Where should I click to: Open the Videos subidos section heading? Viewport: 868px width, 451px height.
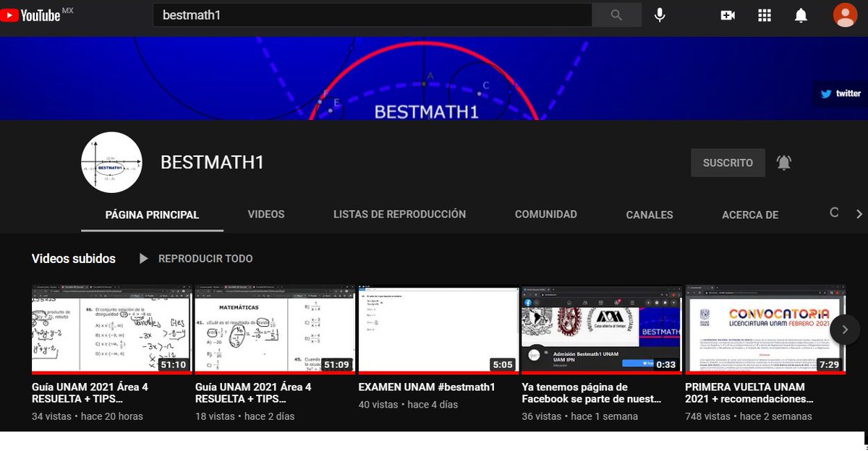point(73,258)
